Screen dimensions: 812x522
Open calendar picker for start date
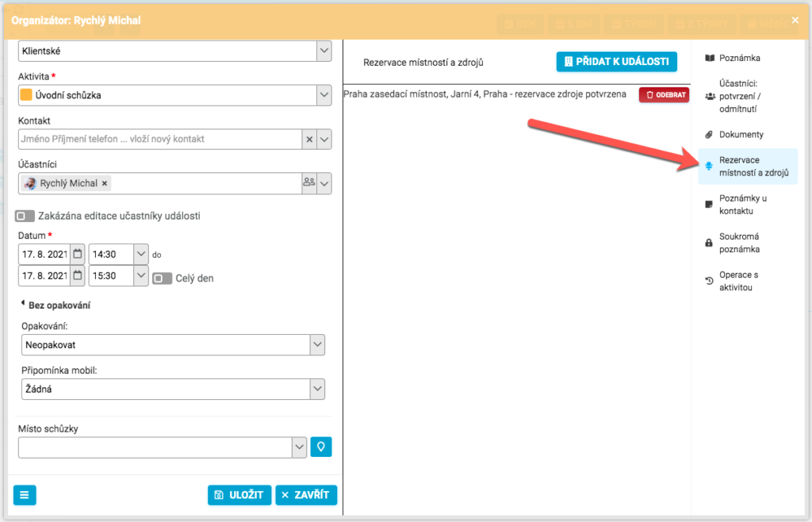(78, 255)
